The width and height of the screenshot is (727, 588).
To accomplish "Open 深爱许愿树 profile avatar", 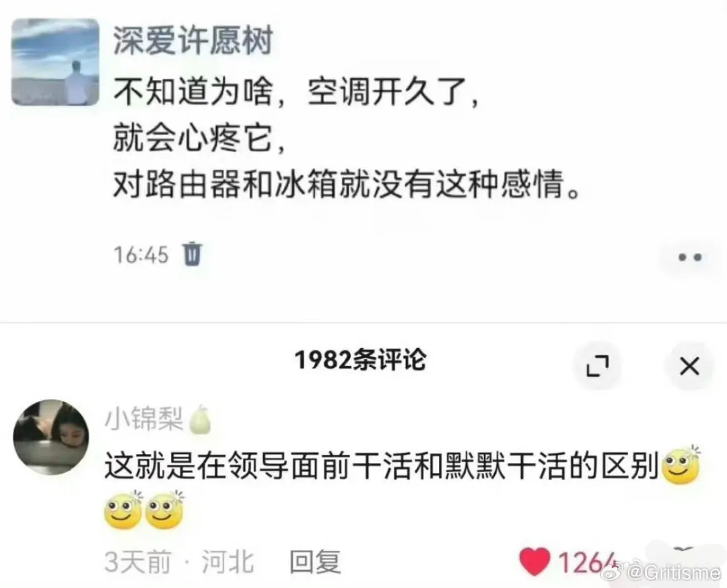I will coord(55,62).
